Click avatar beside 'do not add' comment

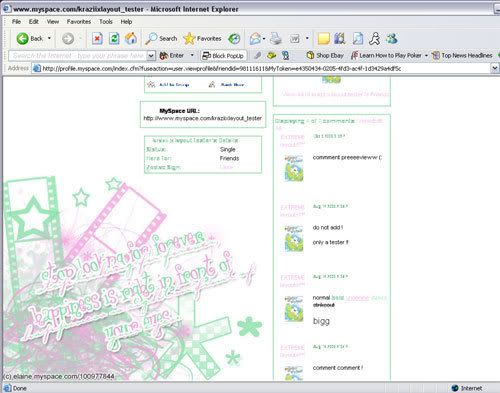tap(294, 238)
